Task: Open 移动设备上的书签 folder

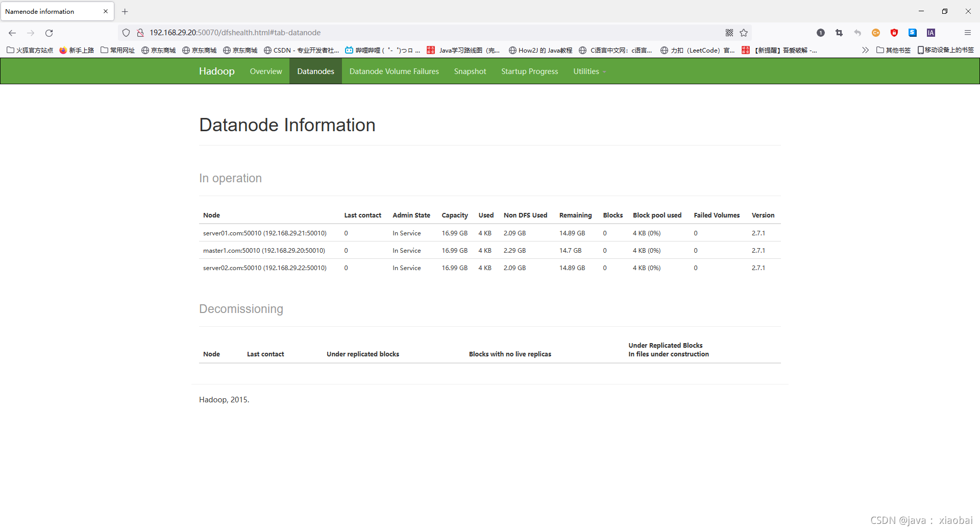Action: click(946, 50)
